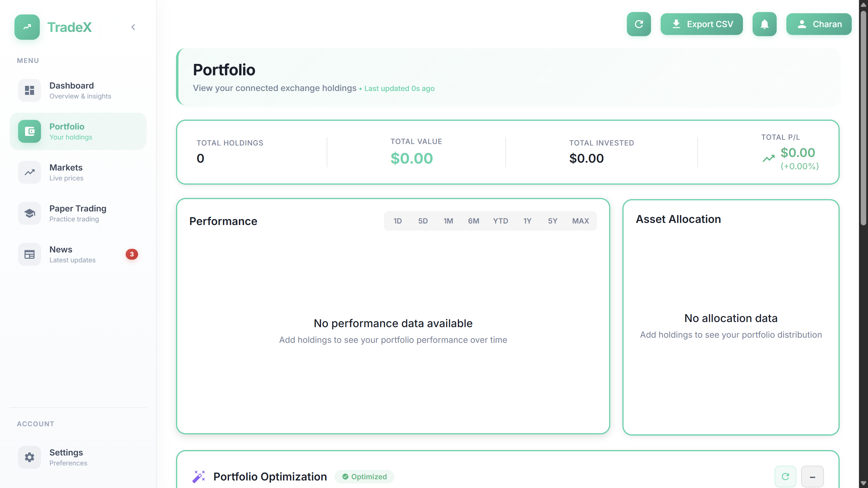The image size is (868, 488).
Task: Click the refresh icon in top bar
Action: coord(639,24)
